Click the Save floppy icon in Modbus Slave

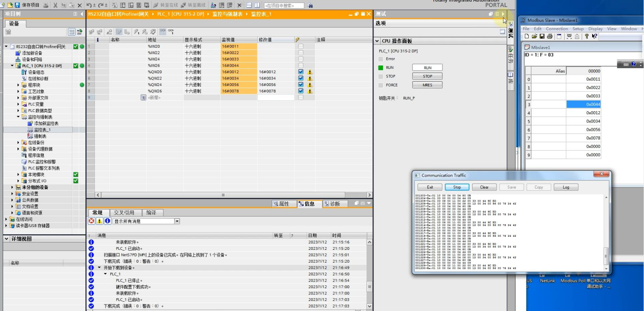click(542, 36)
